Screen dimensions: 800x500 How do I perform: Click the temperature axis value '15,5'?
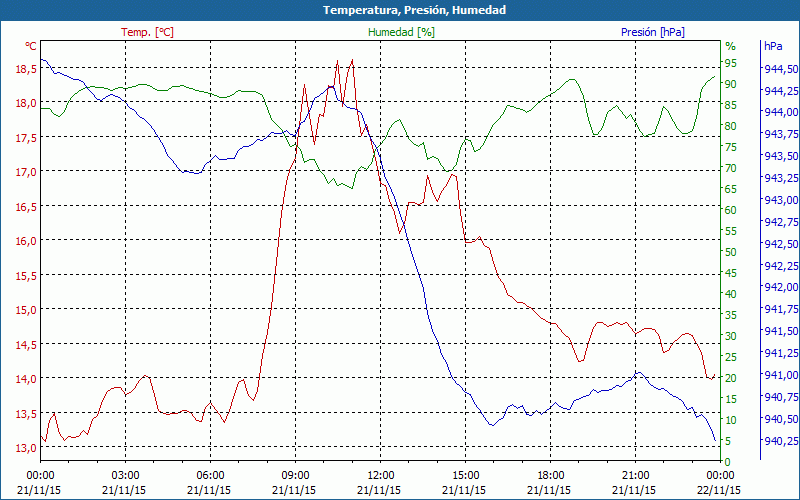pos(27,276)
